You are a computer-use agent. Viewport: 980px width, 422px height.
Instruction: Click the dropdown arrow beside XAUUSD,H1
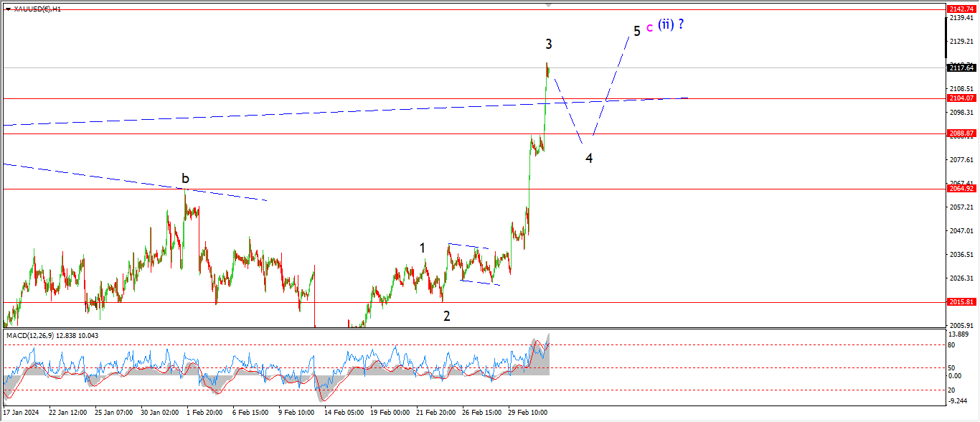pos(8,9)
